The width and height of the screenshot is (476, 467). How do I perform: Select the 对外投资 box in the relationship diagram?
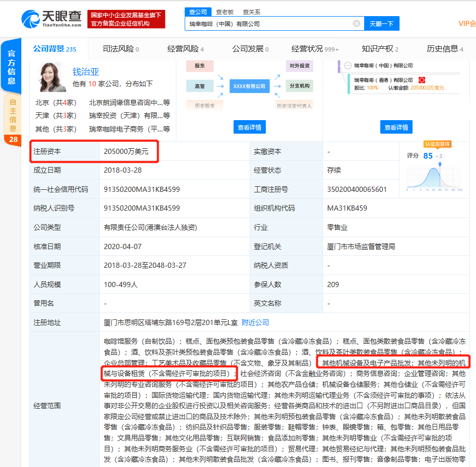tap(299, 66)
